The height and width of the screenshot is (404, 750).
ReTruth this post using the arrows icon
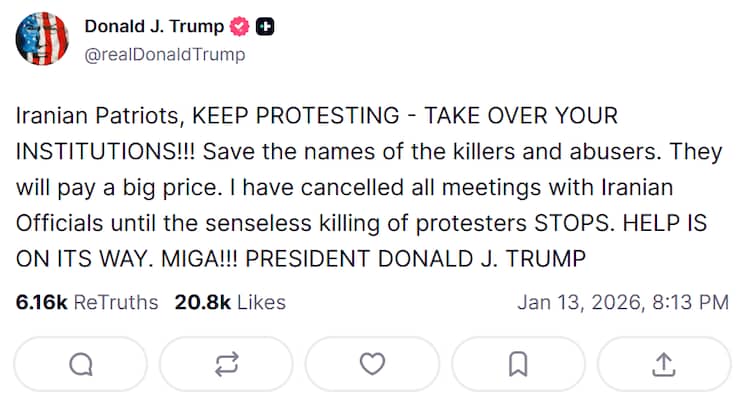point(226,365)
